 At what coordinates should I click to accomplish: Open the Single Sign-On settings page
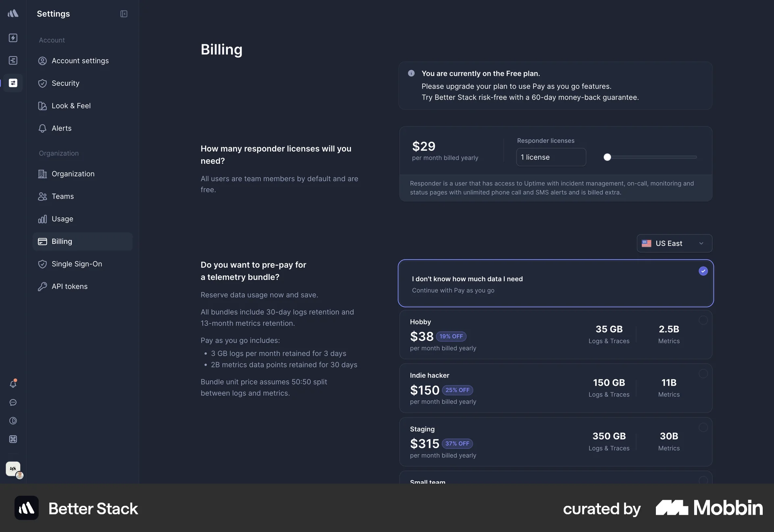coord(77,264)
